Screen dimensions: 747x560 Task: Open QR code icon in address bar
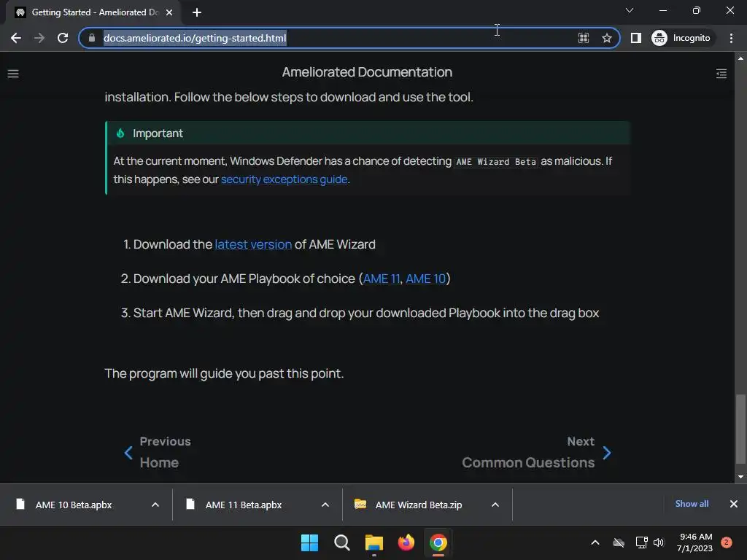tap(583, 38)
